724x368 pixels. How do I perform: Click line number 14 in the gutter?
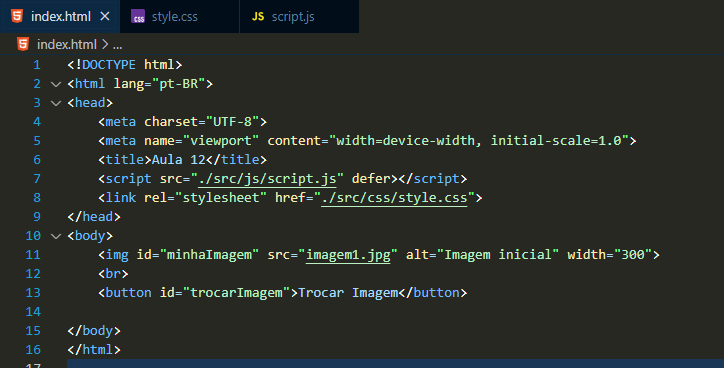[33, 312]
